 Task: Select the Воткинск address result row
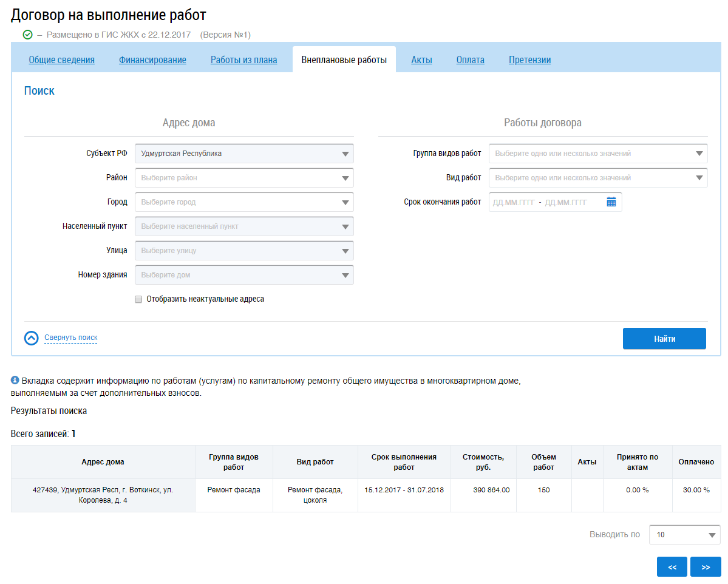[103, 495]
